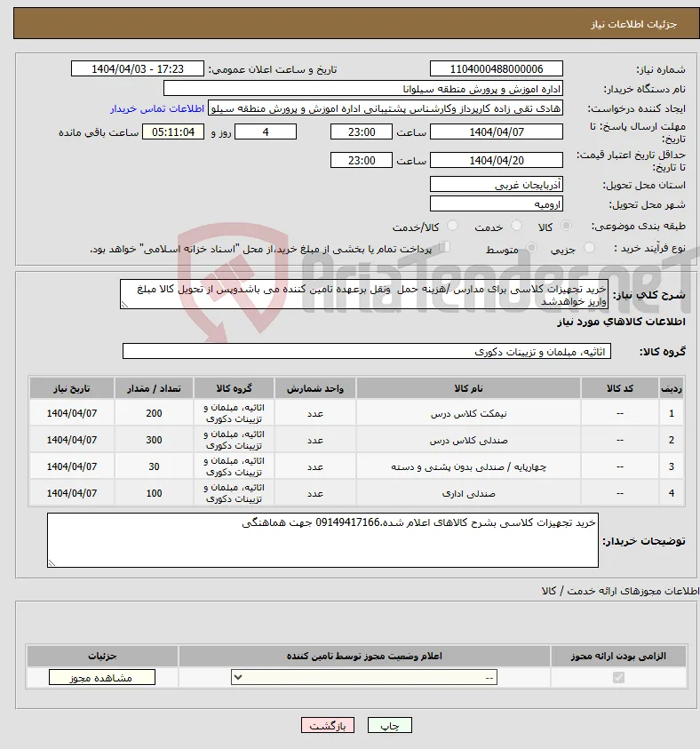The width and height of the screenshot is (700, 749).
Task: Click the صندلی اداری item name
Action: 468,494
